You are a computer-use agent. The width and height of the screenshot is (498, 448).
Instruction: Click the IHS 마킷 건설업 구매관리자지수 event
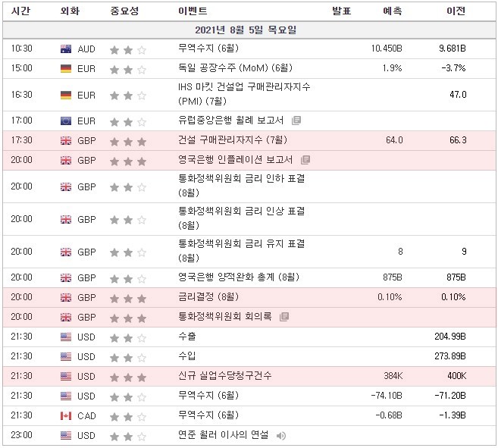[x=242, y=94]
